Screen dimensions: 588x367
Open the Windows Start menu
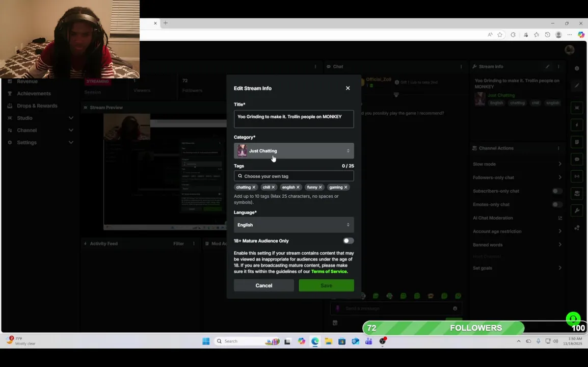click(206, 341)
